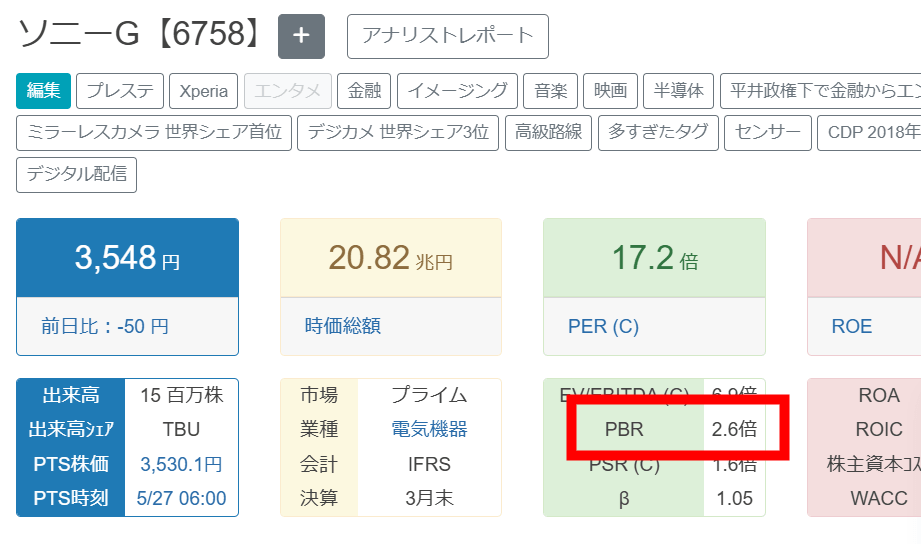The image size is (921, 544).
Task: Open the アナリストレポート button
Action: (x=448, y=36)
